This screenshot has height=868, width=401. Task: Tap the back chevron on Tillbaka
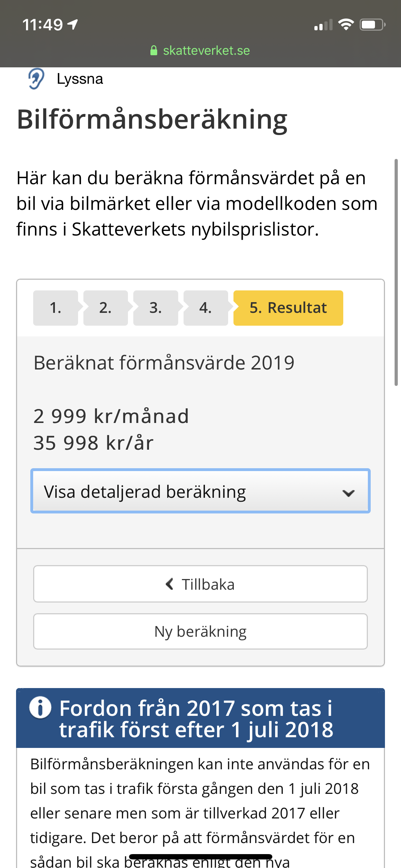point(170,584)
